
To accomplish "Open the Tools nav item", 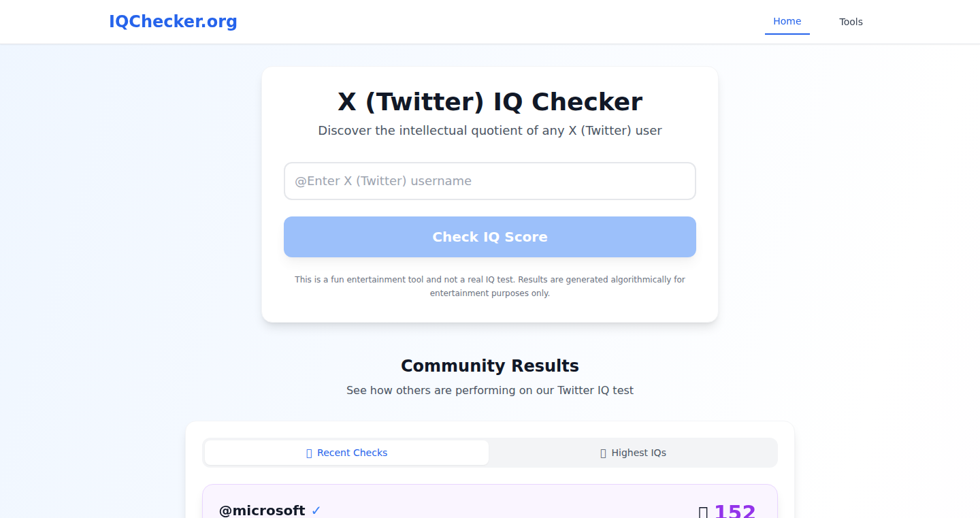I will (x=851, y=22).
